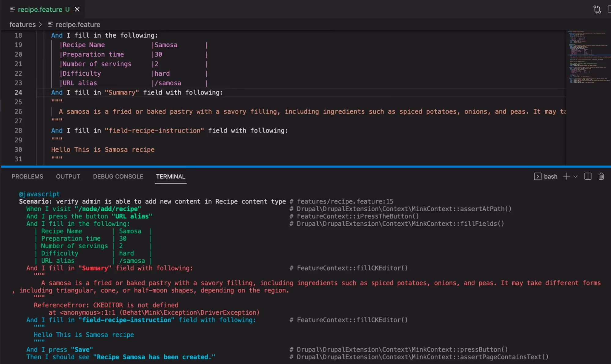Screen dimensions: 611x364
Task: Click the |Samosa table cell in editor
Action: point(164,45)
